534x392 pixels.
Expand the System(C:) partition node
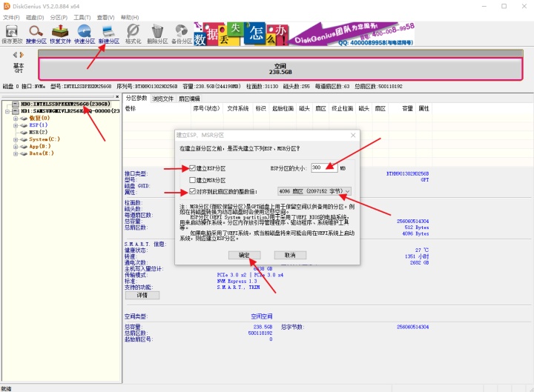[16, 139]
